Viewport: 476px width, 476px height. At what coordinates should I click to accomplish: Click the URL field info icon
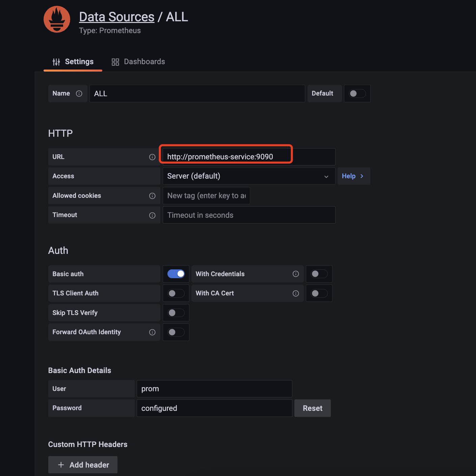point(152,157)
